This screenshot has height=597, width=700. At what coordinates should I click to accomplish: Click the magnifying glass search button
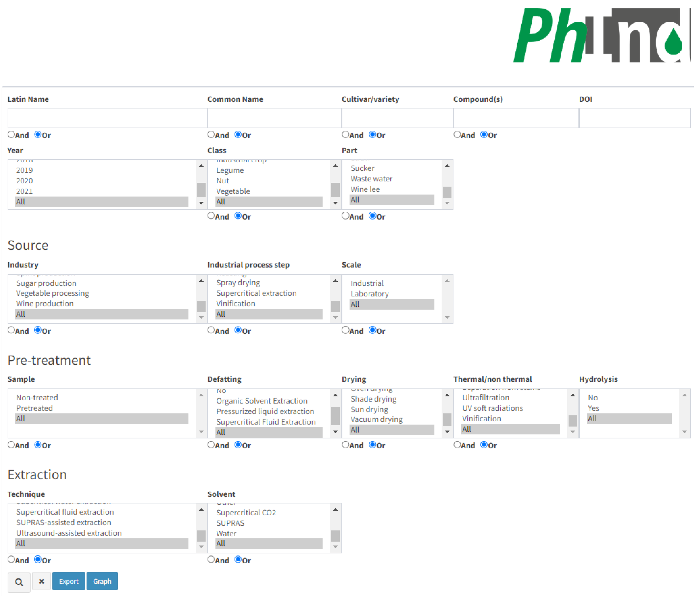click(19, 582)
